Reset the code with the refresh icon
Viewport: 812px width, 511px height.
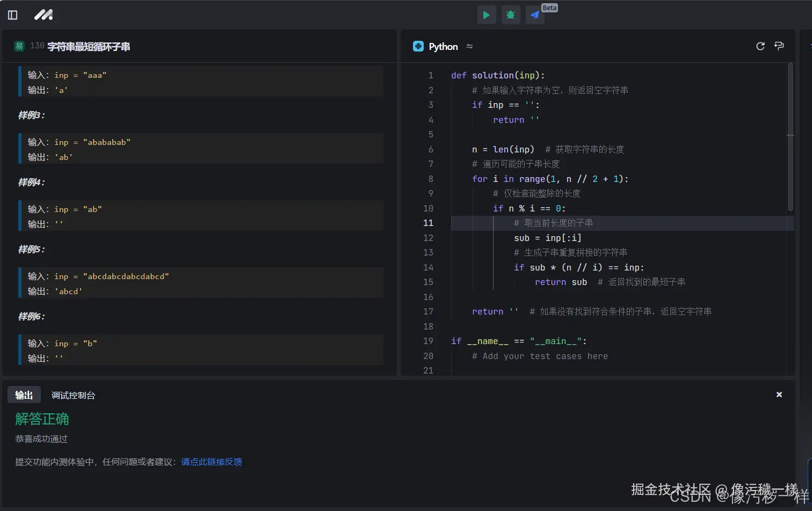coord(760,46)
